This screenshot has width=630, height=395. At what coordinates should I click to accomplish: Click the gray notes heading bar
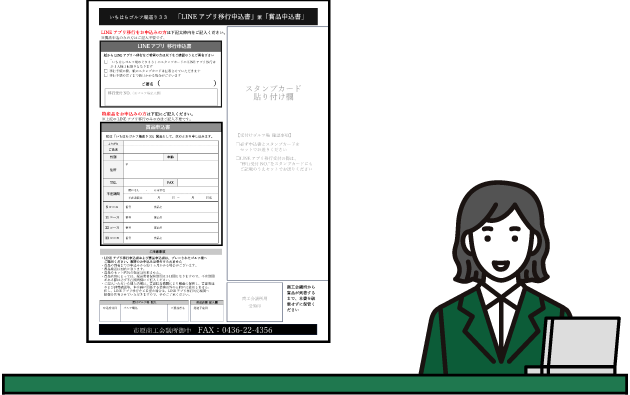[x=161, y=252]
